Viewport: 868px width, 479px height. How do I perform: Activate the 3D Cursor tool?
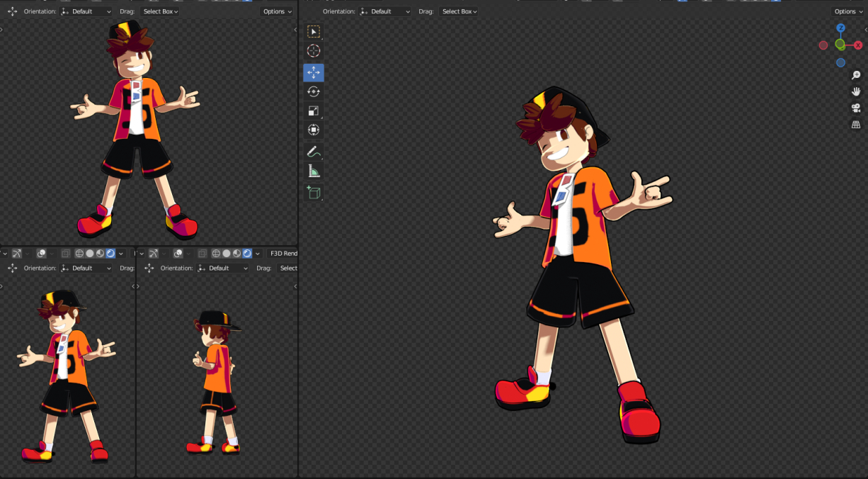coord(314,51)
